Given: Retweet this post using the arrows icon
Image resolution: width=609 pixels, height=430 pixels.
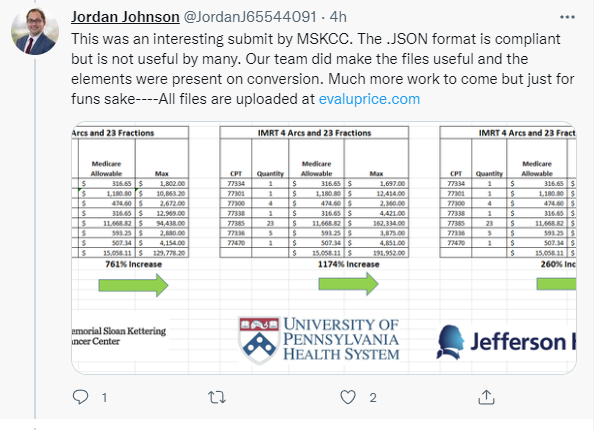Looking at the screenshot, I should 214,397.
